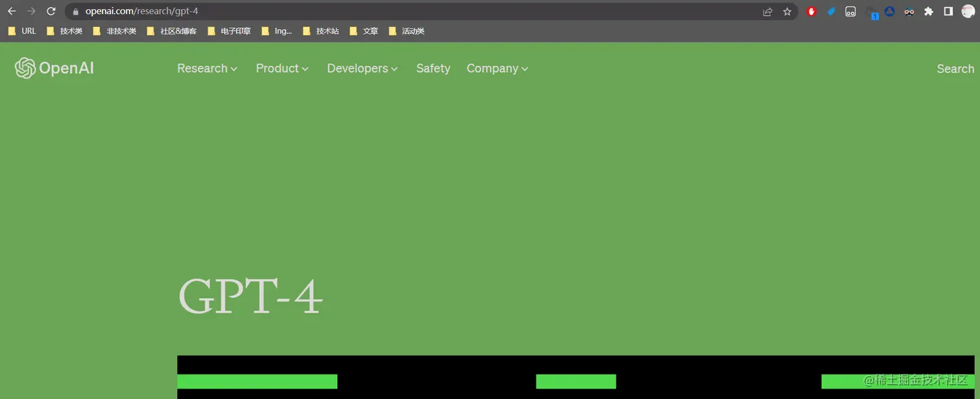Open the URL bookmark folder
The height and width of the screenshot is (399, 980).
[x=22, y=31]
